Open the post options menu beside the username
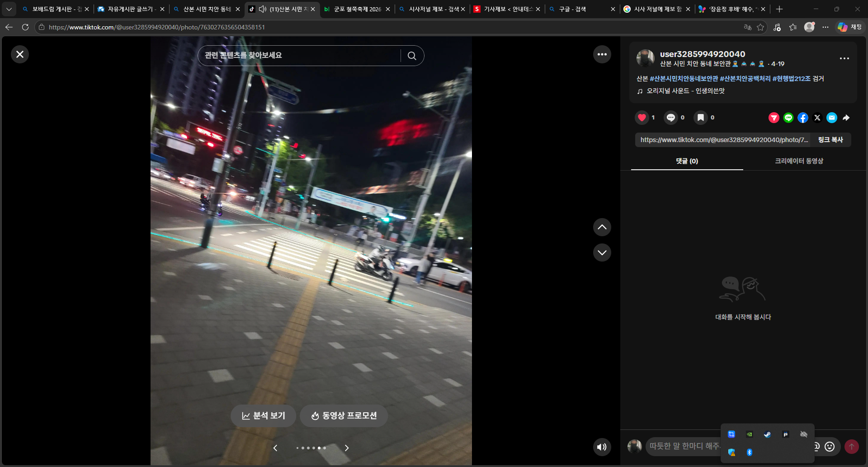The height and width of the screenshot is (467, 868). click(x=844, y=58)
